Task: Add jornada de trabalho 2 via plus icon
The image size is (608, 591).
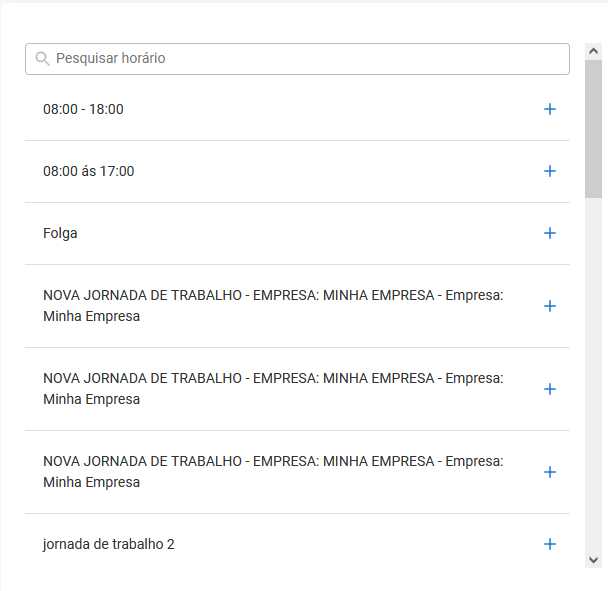Action: click(549, 544)
